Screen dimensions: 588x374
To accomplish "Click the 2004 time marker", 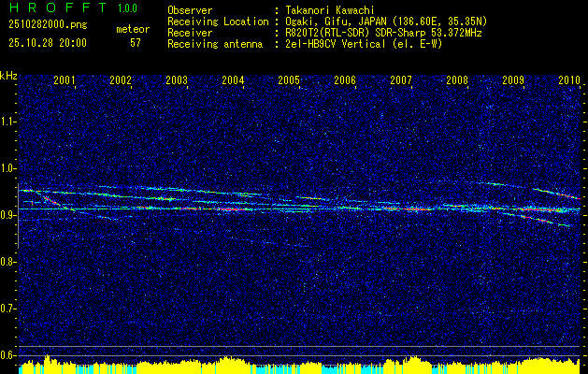I will coord(233,79).
